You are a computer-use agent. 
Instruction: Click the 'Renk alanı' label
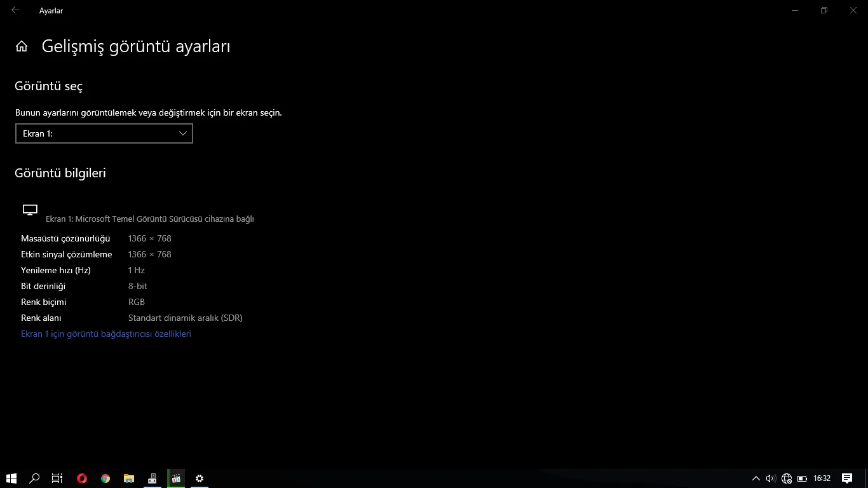point(41,318)
